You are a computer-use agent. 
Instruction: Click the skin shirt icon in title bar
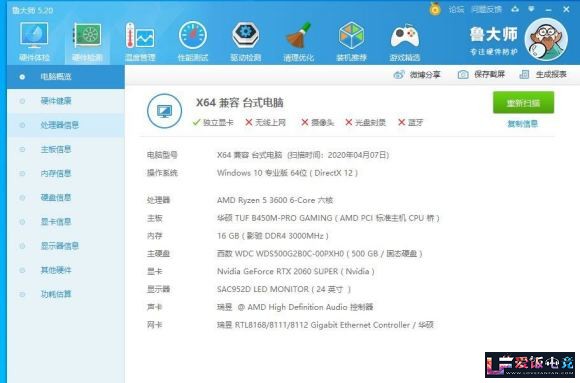pos(515,9)
